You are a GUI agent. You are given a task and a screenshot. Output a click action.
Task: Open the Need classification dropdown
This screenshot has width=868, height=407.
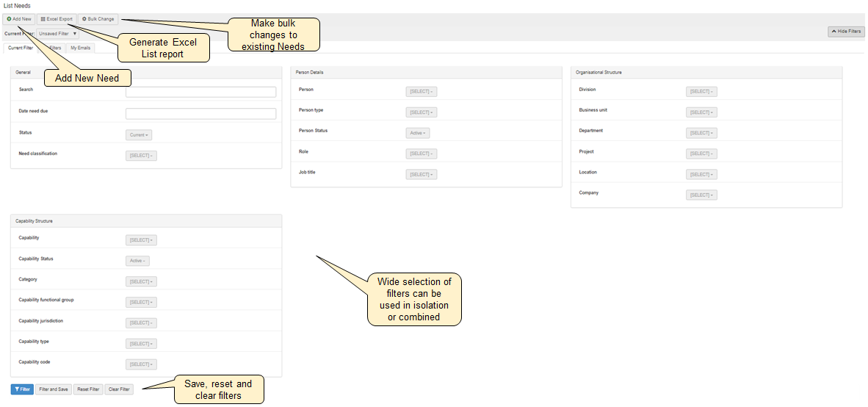coord(141,156)
